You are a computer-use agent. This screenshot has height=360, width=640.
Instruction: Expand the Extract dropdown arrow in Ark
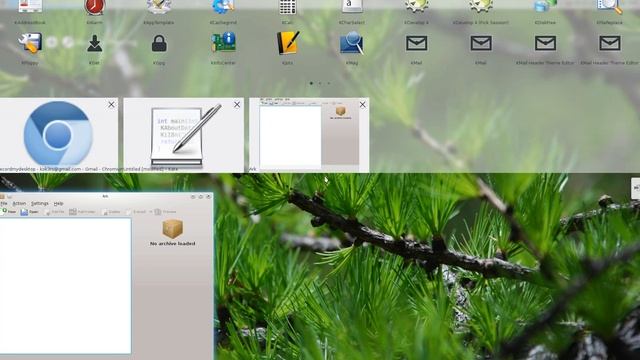click(150, 212)
